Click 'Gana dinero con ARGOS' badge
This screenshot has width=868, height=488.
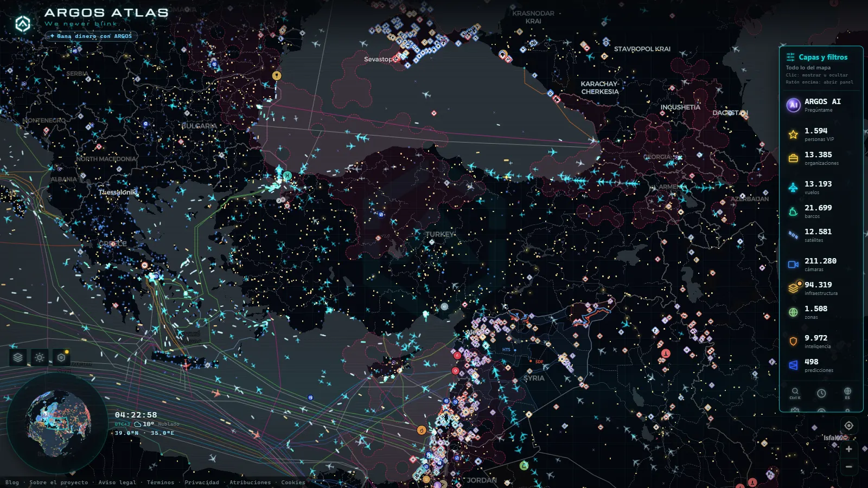[x=91, y=36]
